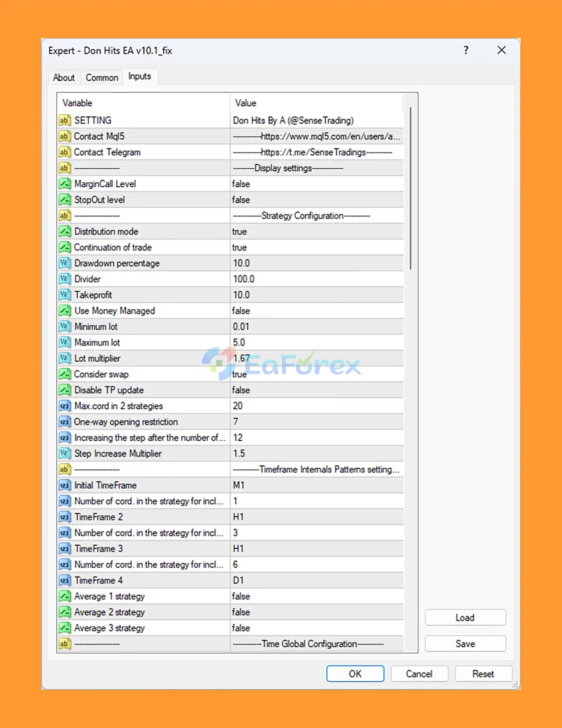Click the double icon beside Drawdown percentage
Image resolution: width=562 pixels, height=728 pixels.
pyautogui.click(x=65, y=263)
